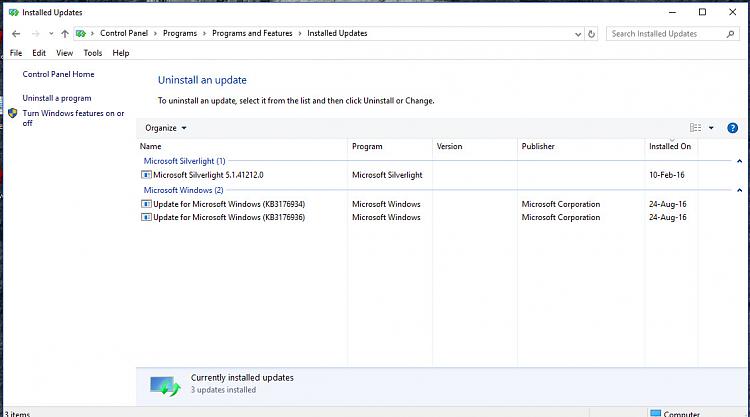Open Turn Windows features on or off
The width and height of the screenshot is (750, 417).
[73, 118]
